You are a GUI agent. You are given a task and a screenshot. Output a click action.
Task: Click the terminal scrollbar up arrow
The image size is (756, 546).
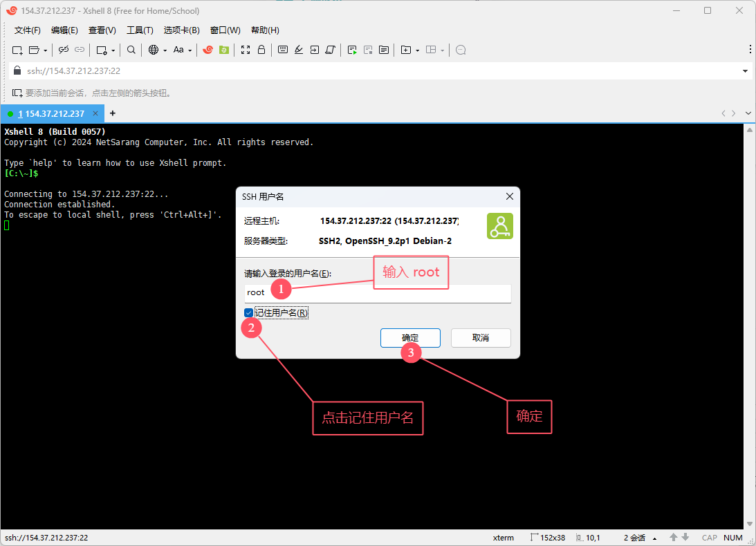point(750,130)
